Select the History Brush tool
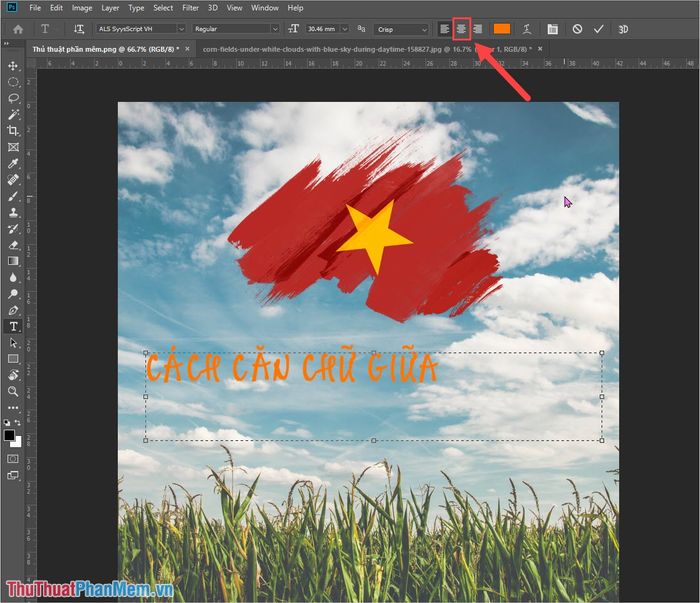700x603 pixels. (13, 229)
